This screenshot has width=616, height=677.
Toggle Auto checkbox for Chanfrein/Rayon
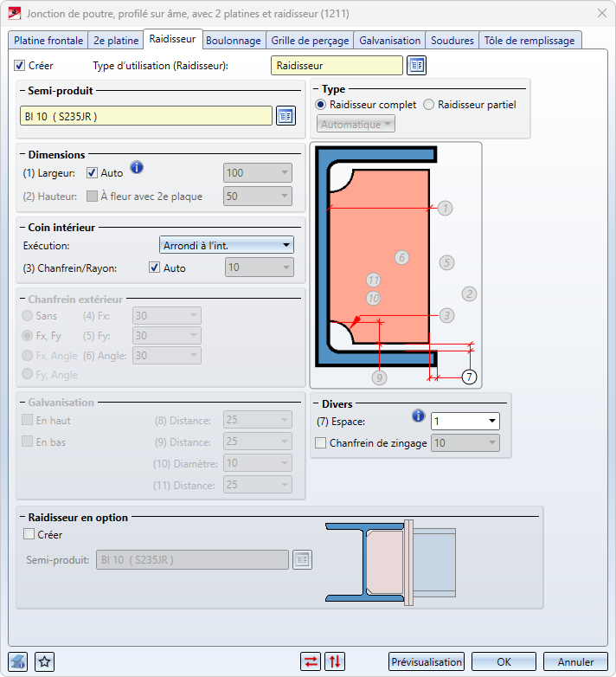tap(155, 268)
